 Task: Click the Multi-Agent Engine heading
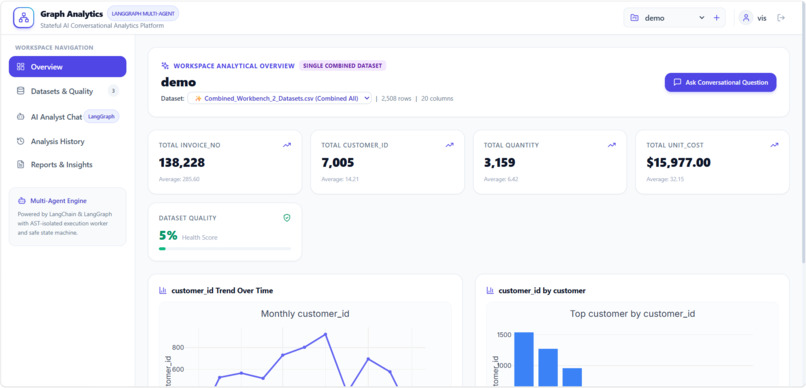coord(59,201)
